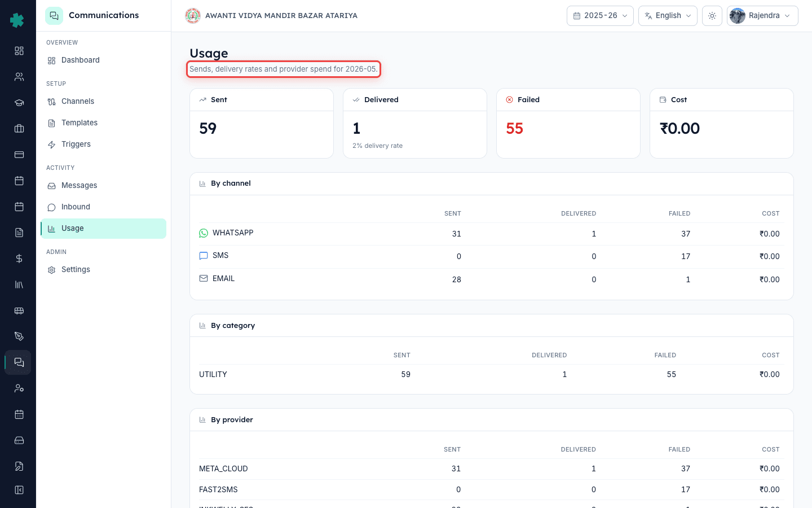Open the user with gear icon
Screen dimensions: 812x508
pos(19,388)
